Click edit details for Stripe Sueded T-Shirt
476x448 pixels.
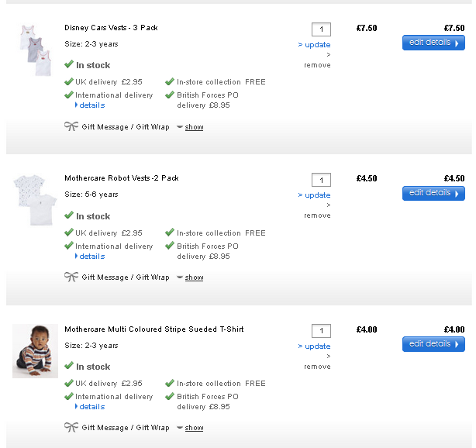(x=433, y=344)
